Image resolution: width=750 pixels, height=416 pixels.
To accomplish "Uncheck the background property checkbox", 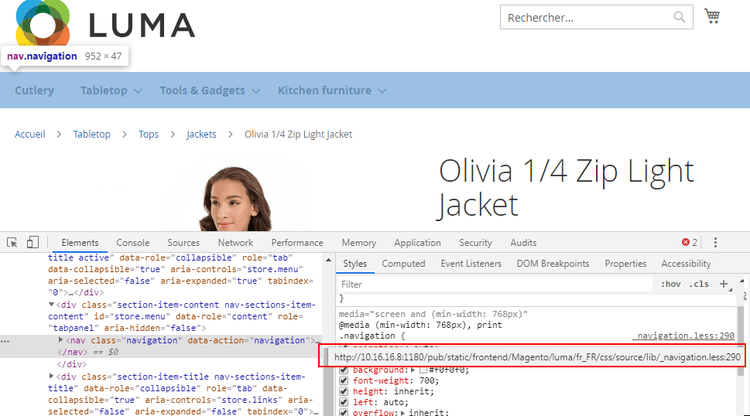I will pos(346,370).
